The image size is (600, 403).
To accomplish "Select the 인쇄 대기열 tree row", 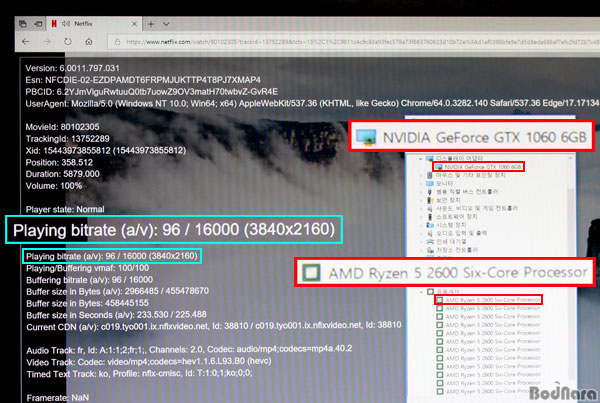I will click(446, 241).
